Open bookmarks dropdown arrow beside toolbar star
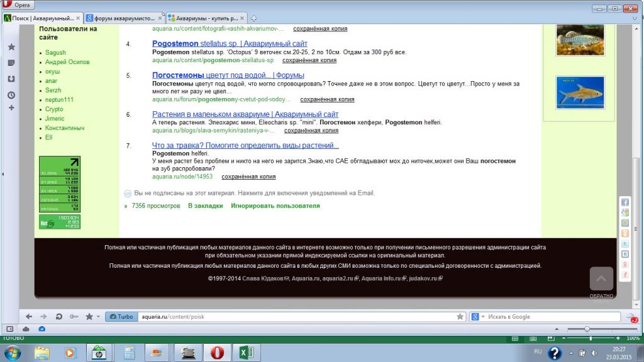644x362 pixels. pos(98,317)
